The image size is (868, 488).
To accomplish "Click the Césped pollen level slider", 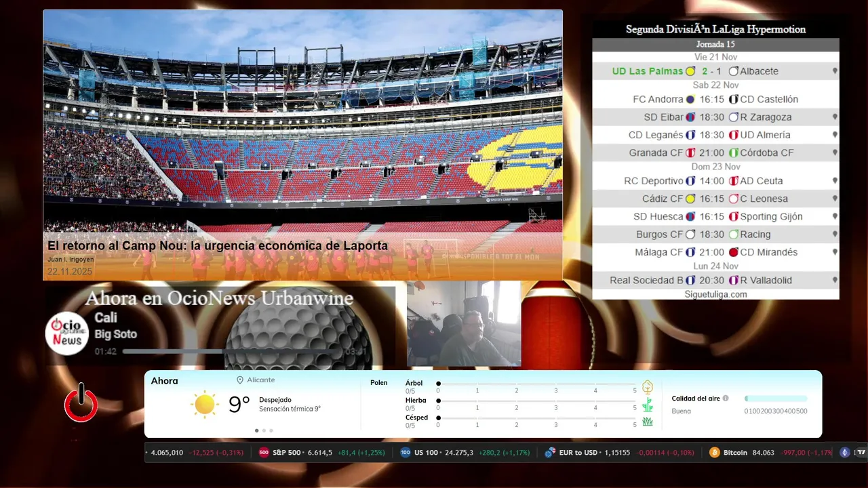I will pos(536,418).
